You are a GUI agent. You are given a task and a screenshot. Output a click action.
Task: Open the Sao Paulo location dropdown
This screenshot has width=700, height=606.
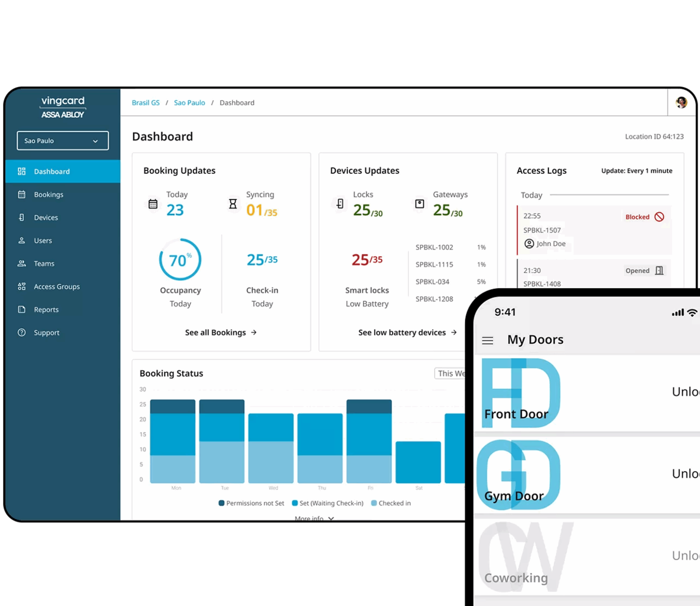63,141
